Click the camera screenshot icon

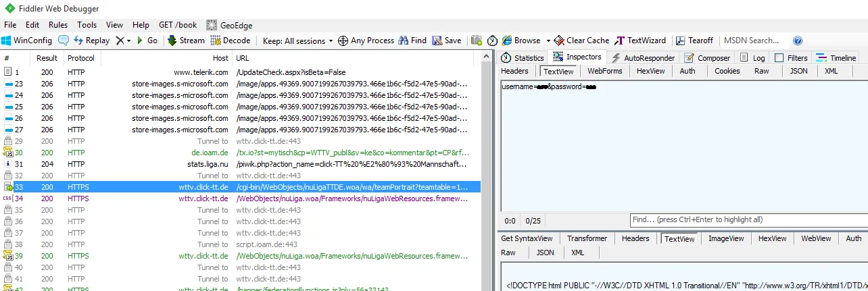(477, 41)
